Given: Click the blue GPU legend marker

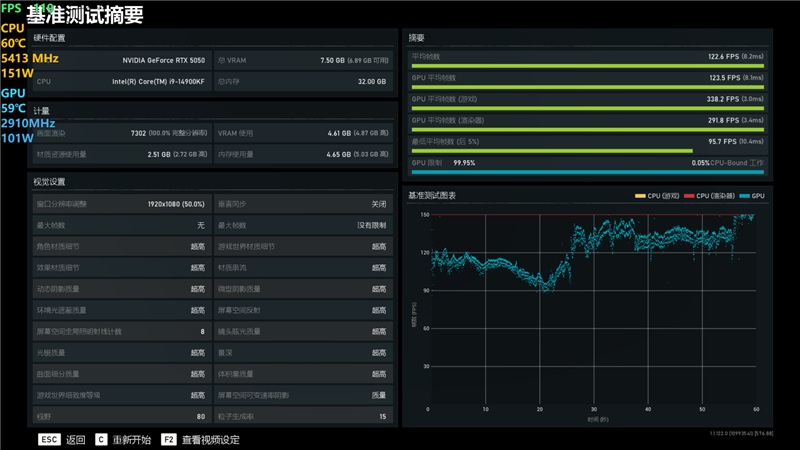Looking at the screenshot, I should point(745,196).
